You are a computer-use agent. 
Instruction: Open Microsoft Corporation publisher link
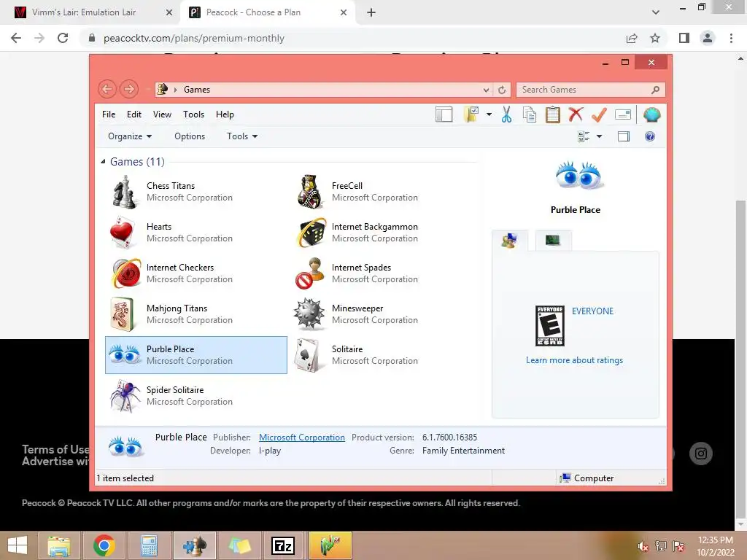(x=302, y=437)
